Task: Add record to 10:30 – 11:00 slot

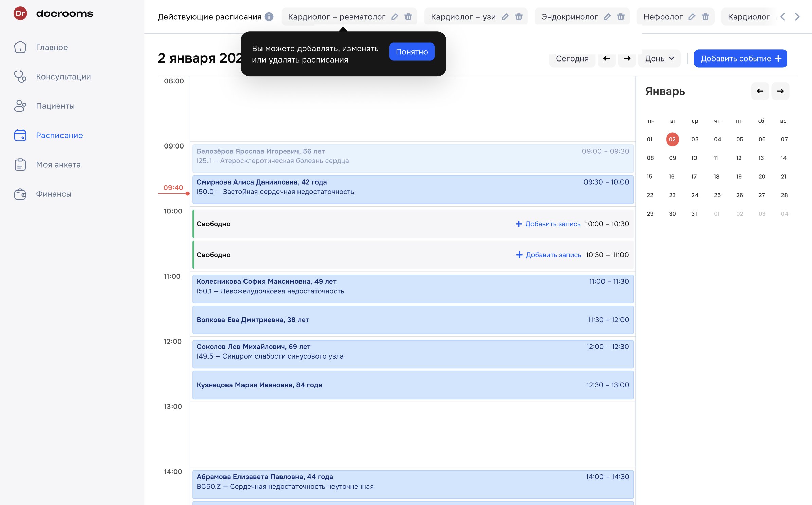Action: (548, 255)
